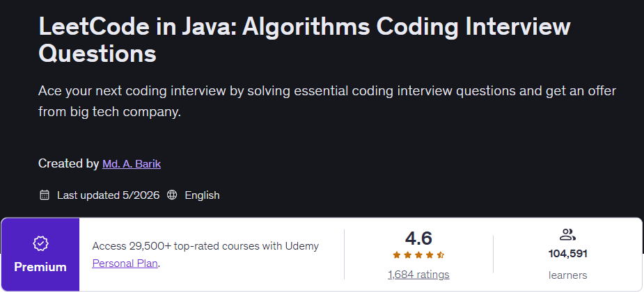
Task: Click the first orange rating star
Action: 397,255
